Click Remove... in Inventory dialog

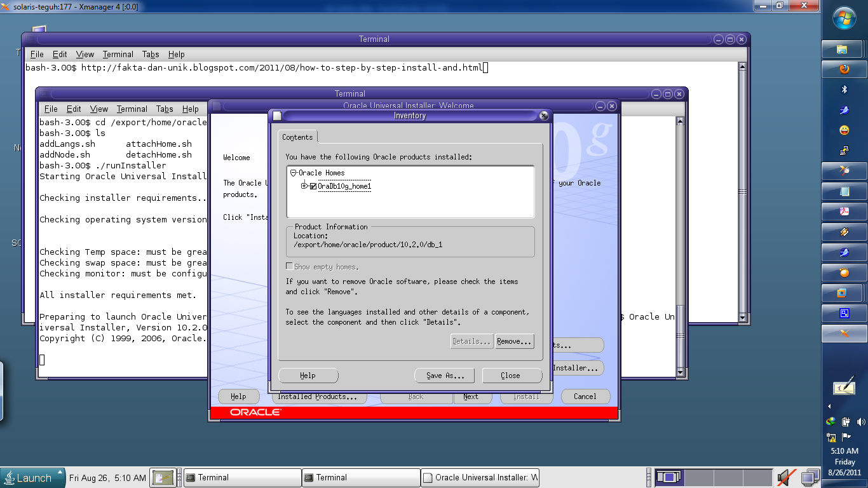[514, 341]
